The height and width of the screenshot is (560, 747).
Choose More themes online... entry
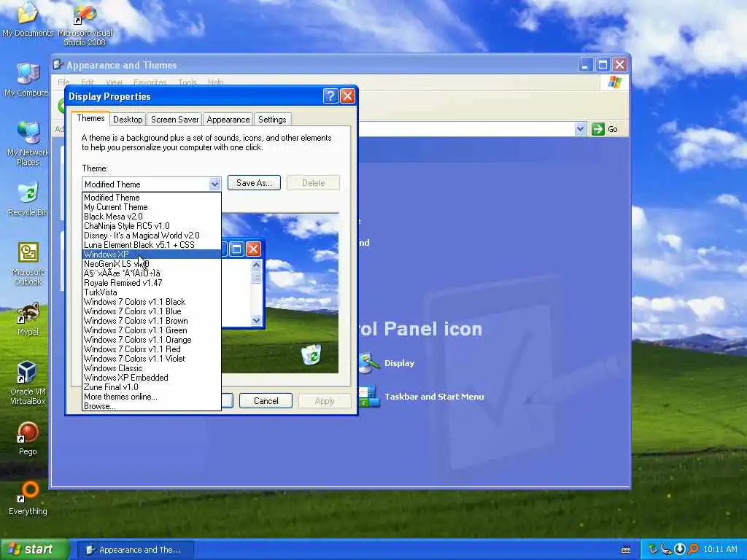(x=152, y=397)
